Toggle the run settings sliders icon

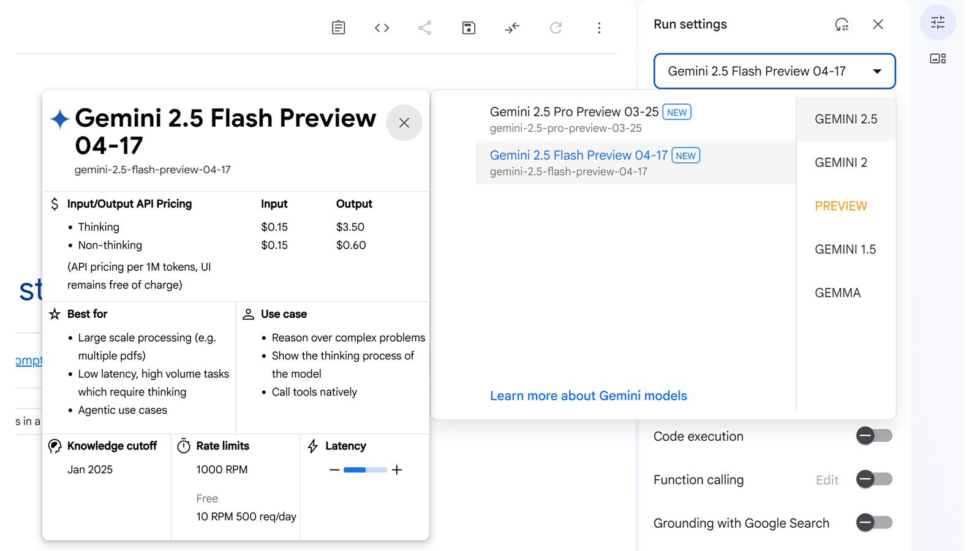point(938,23)
